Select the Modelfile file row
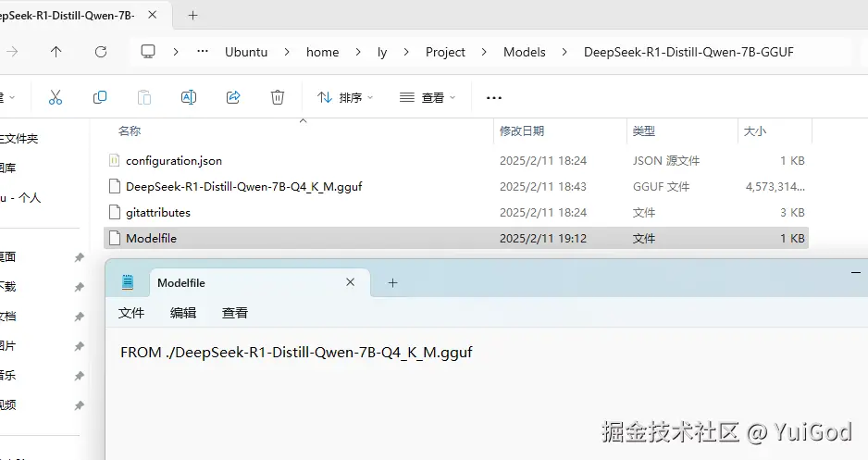Screen dimensions: 868x460 (x=456, y=238)
